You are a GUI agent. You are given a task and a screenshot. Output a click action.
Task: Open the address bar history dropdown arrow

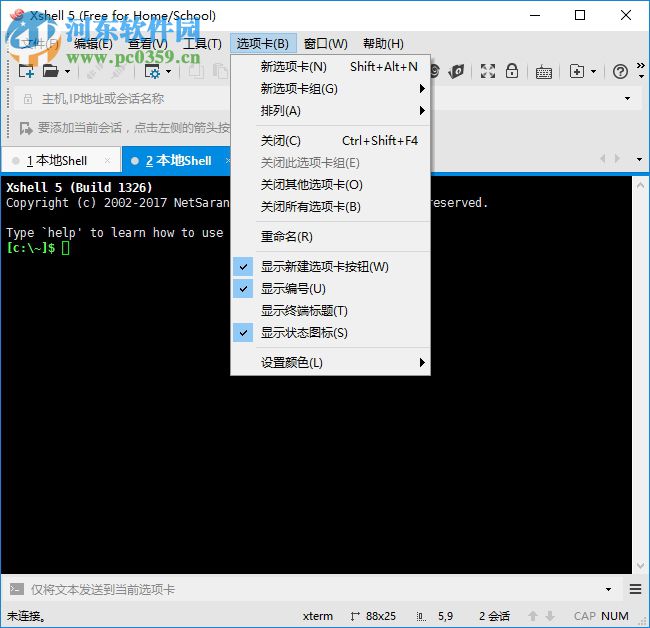(x=627, y=99)
